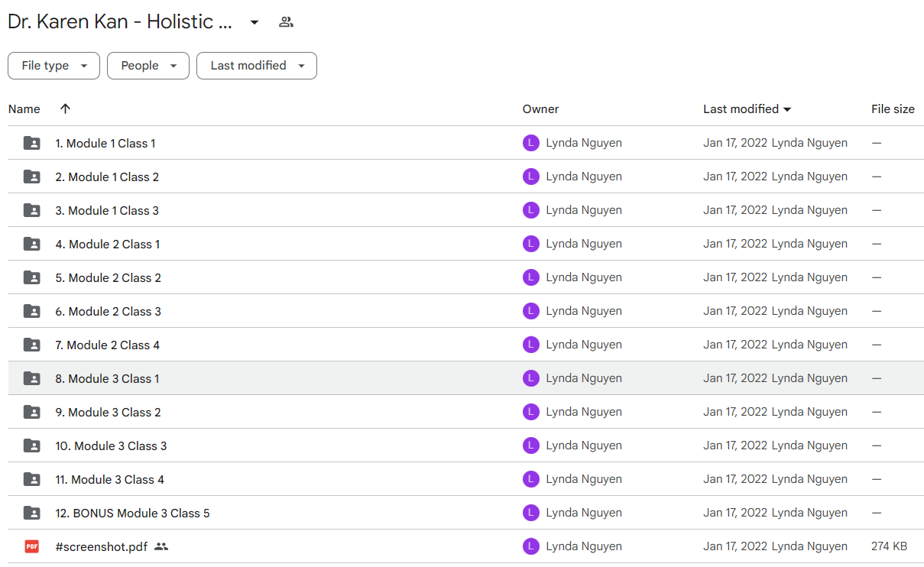Click the 274 KB file size value
The image size is (924, 567).
890,546
